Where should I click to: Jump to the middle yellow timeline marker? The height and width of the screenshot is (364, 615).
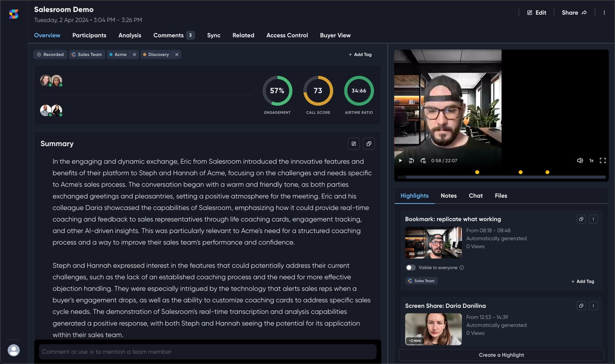point(521,172)
